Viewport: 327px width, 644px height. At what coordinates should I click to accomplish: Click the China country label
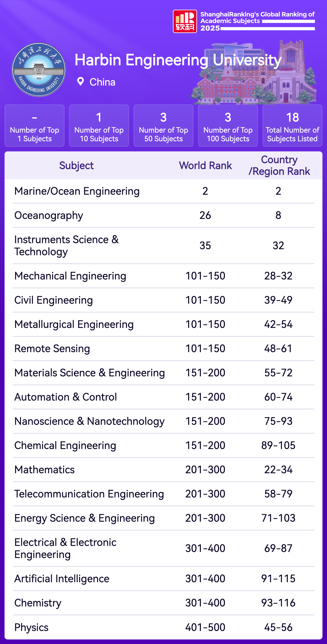point(102,82)
